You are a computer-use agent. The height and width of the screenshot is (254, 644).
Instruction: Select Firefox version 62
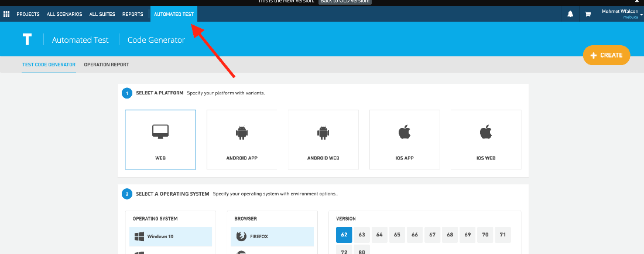344,235
